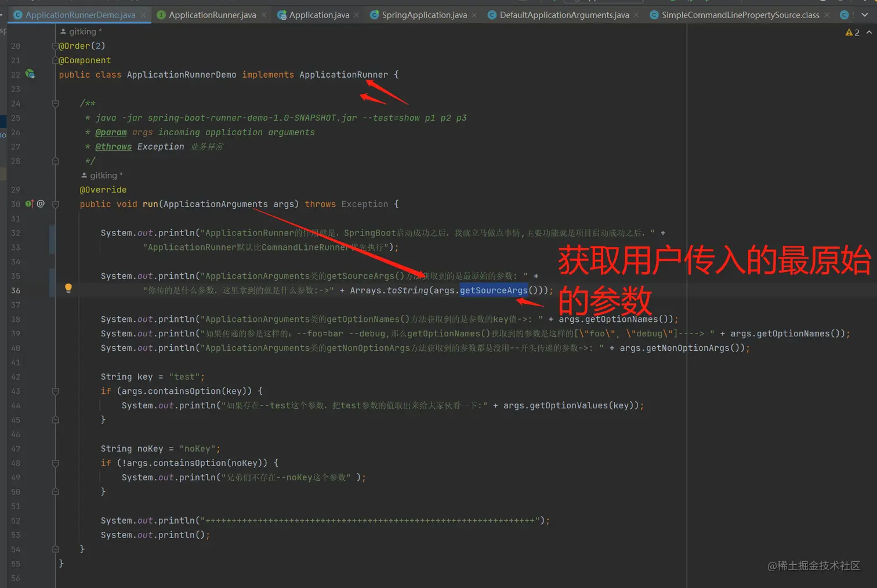Switch to the ApplicationRunner.java tab
This screenshot has height=588, width=877.
[x=212, y=15]
